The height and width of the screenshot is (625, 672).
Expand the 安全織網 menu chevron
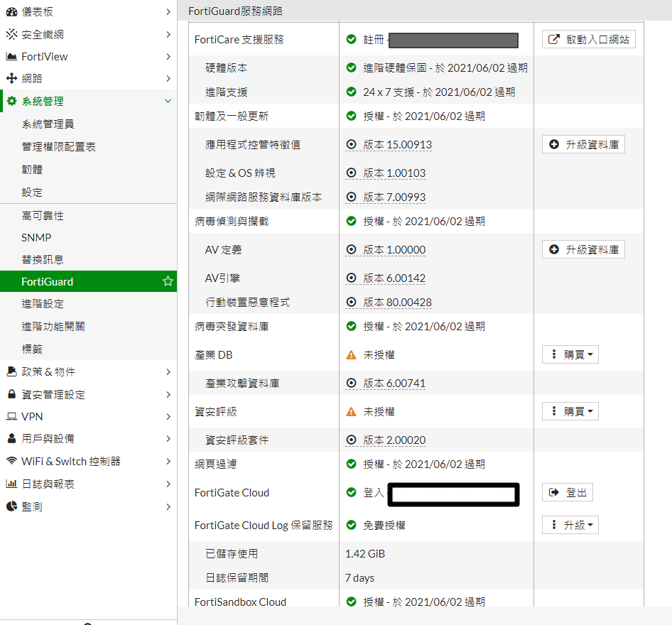coord(168,34)
